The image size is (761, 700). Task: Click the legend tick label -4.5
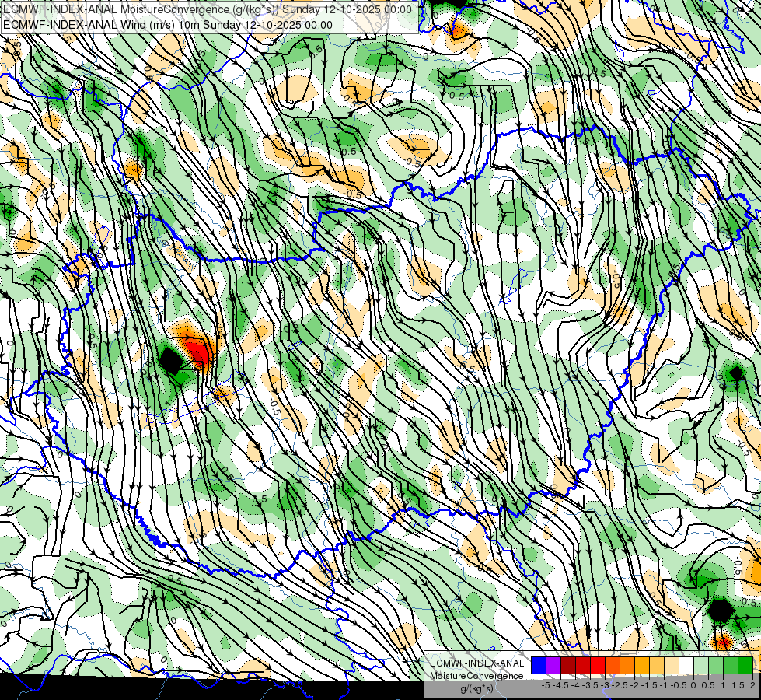[560, 685]
